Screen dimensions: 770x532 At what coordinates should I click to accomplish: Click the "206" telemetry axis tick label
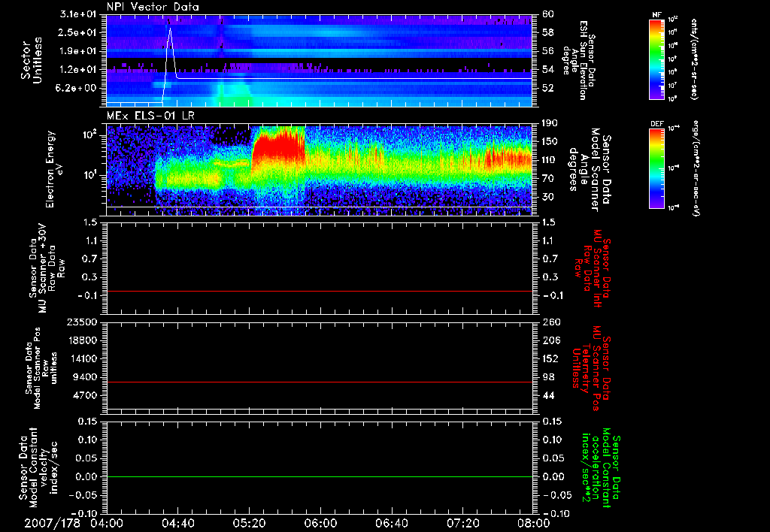pos(551,340)
